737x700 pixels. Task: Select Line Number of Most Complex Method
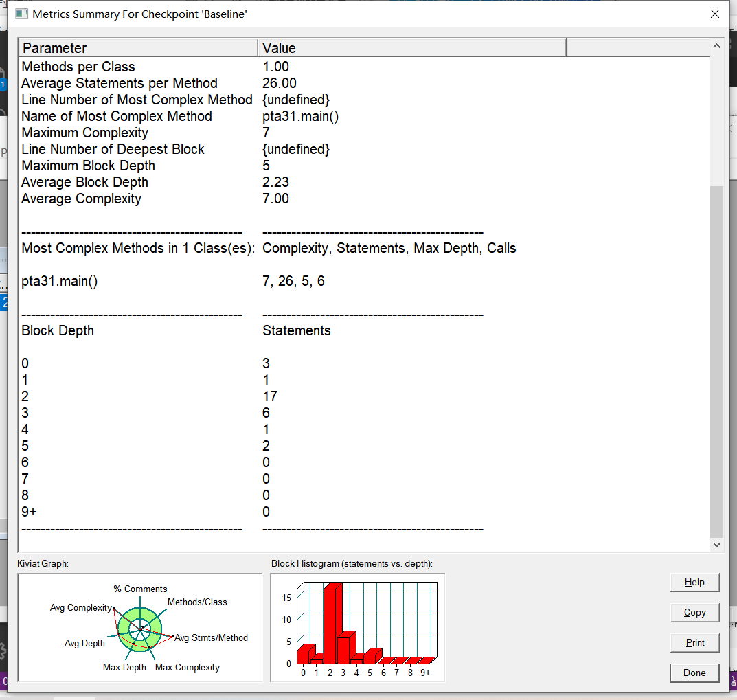point(364,100)
